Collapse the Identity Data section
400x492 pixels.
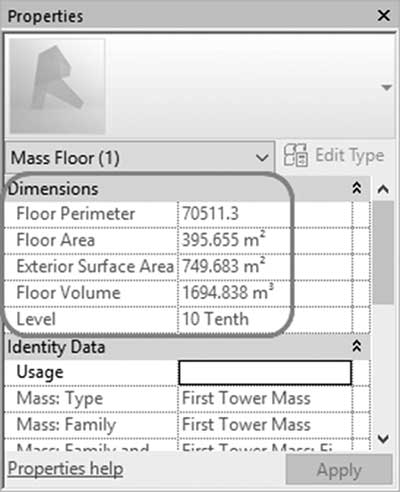pyautogui.click(x=357, y=346)
